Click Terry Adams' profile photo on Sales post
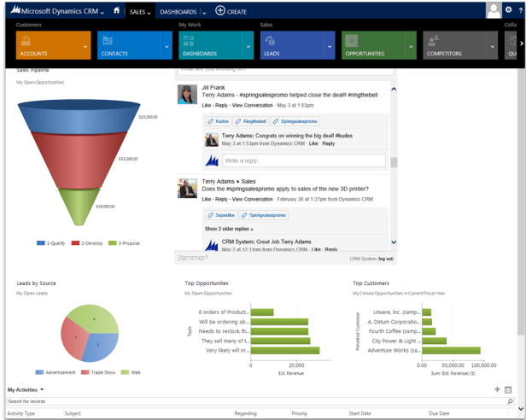Image resolution: width=526 pixels, height=420 pixels. click(x=187, y=188)
